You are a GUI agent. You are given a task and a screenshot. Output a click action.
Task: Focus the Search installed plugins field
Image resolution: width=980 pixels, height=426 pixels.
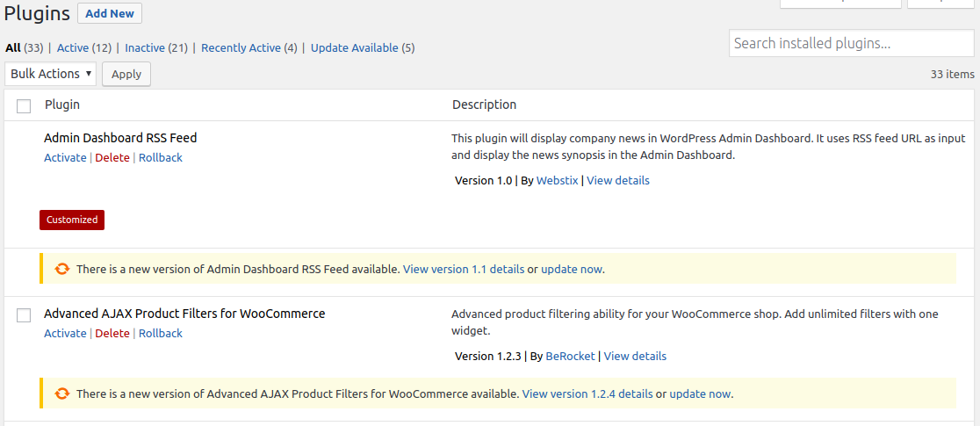click(851, 43)
